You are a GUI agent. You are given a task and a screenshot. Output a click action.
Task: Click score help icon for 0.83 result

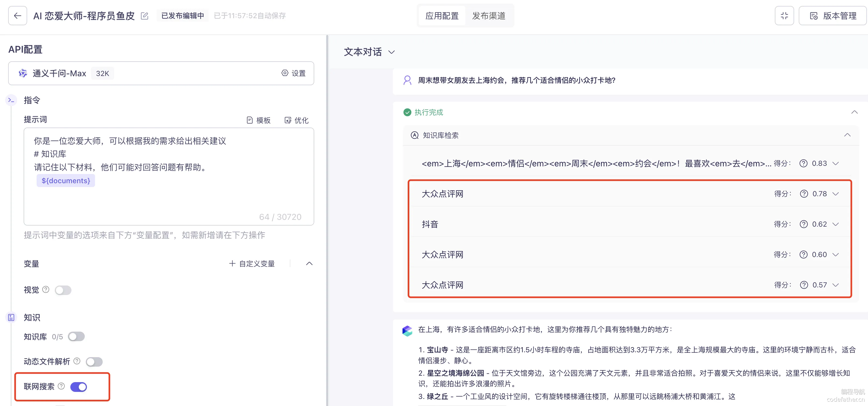pyautogui.click(x=803, y=164)
